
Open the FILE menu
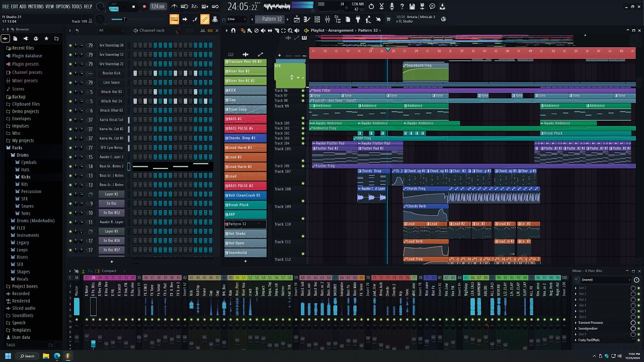[x=6, y=7]
